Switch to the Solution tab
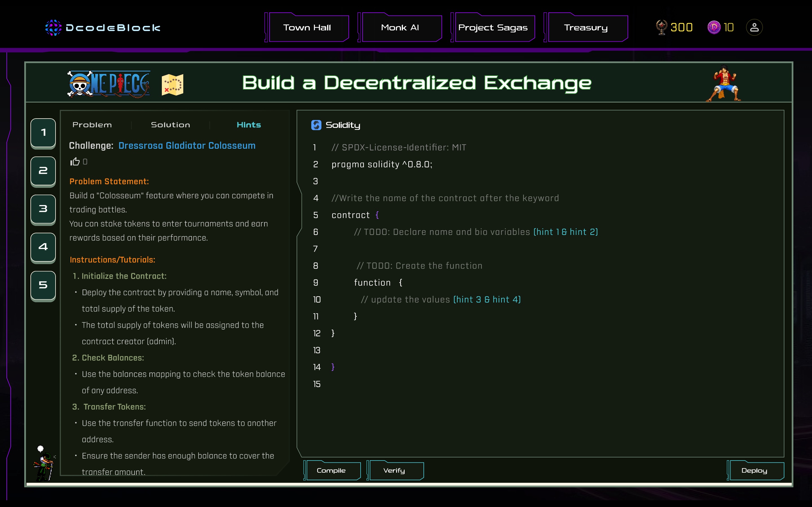 (x=171, y=125)
